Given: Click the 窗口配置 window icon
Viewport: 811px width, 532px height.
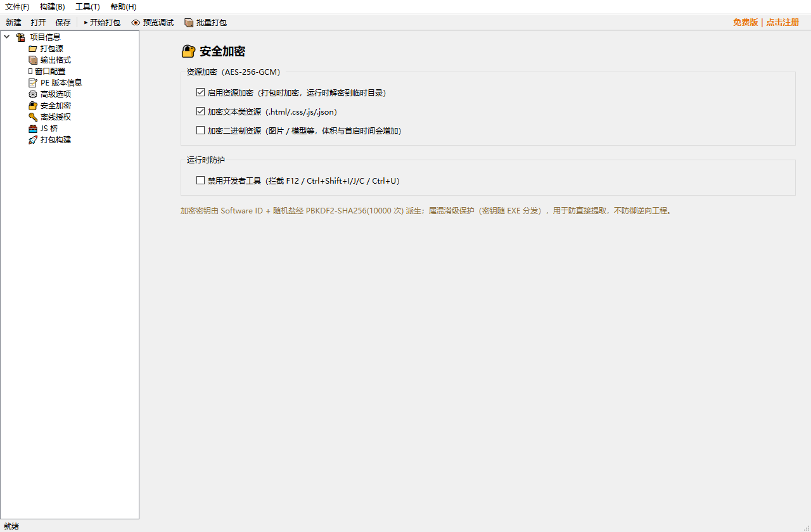Looking at the screenshot, I should coord(30,72).
